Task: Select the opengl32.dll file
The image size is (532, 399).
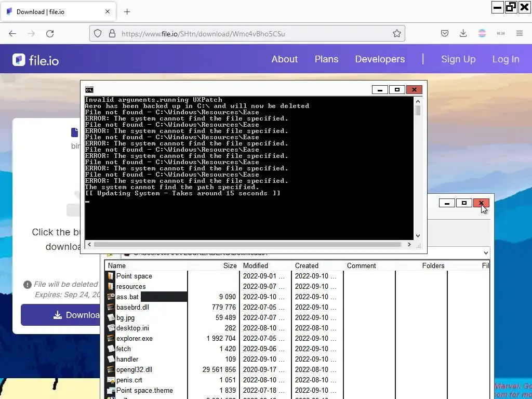Action: 135,370
